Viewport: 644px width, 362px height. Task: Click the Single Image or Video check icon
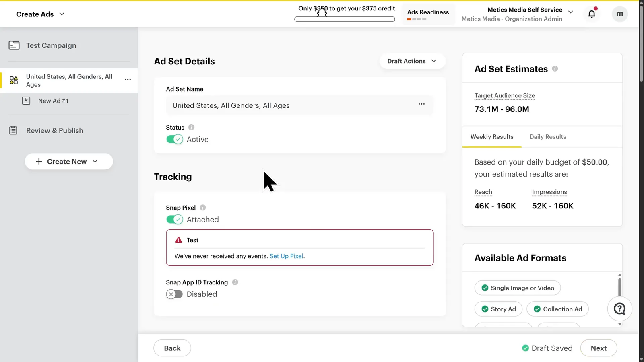coord(485,288)
